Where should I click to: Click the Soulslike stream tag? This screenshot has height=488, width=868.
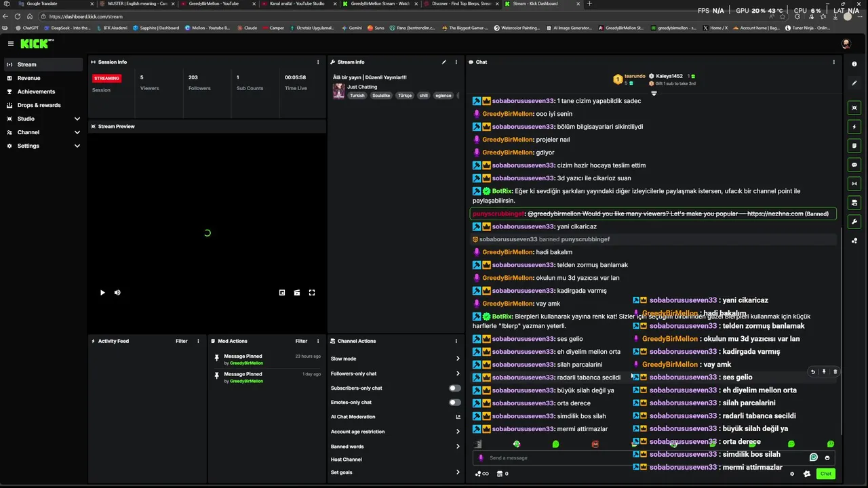[381, 96]
